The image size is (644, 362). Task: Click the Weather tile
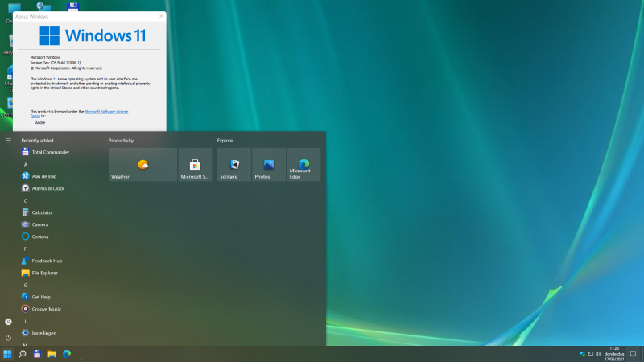(x=142, y=165)
